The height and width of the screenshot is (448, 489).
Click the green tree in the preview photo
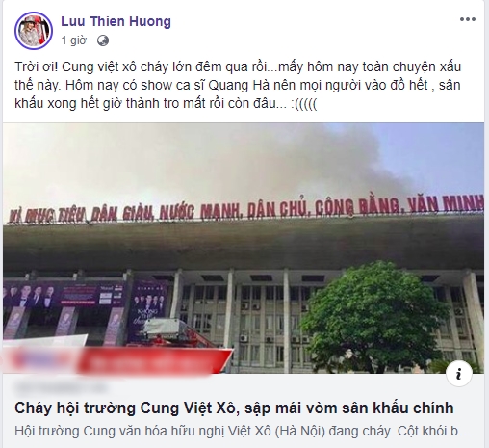[x=374, y=318]
